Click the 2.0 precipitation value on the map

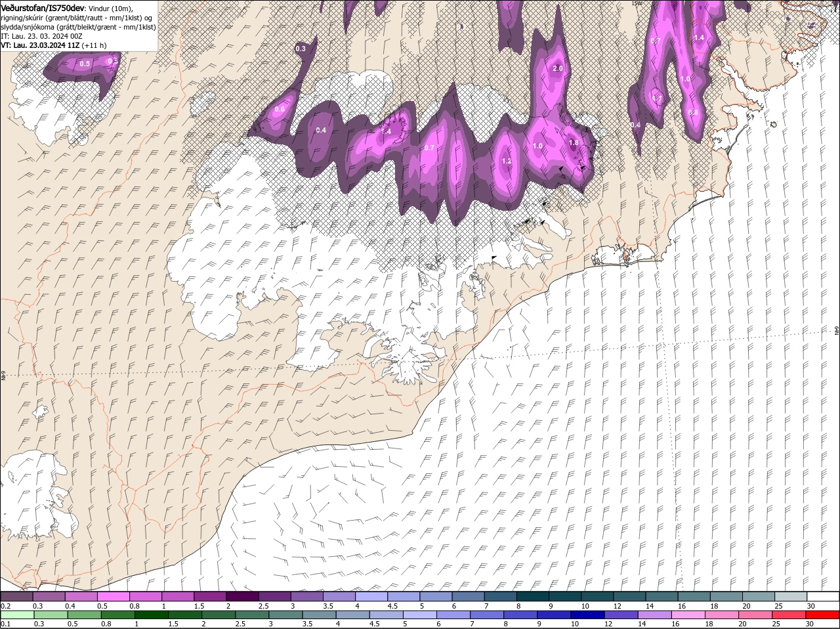pyautogui.click(x=558, y=69)
